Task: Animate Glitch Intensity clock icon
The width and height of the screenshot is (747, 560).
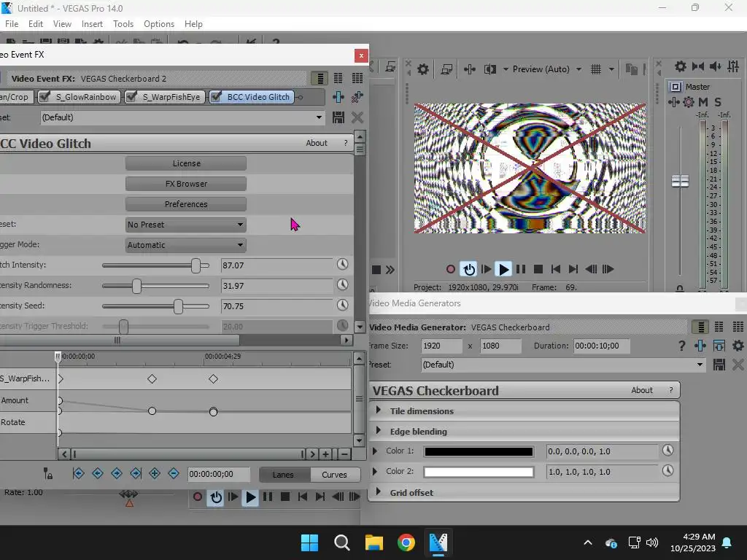Action: 343,264
